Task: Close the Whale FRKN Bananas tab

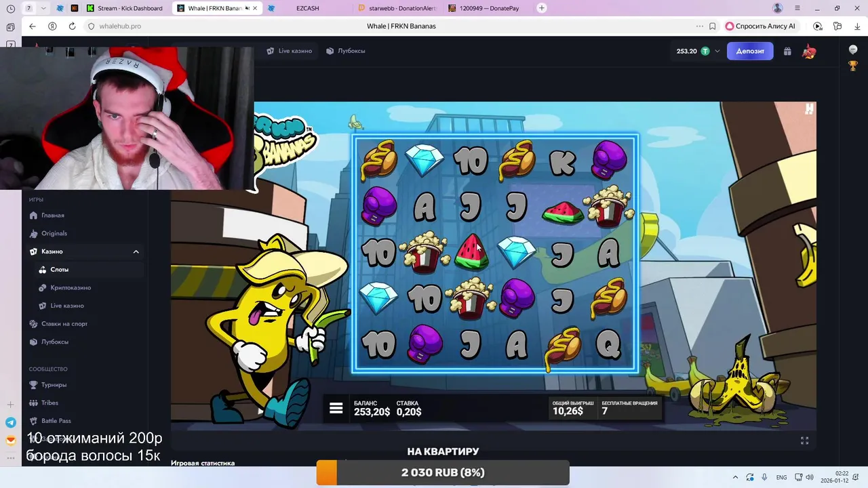Action: click(255, 8)
